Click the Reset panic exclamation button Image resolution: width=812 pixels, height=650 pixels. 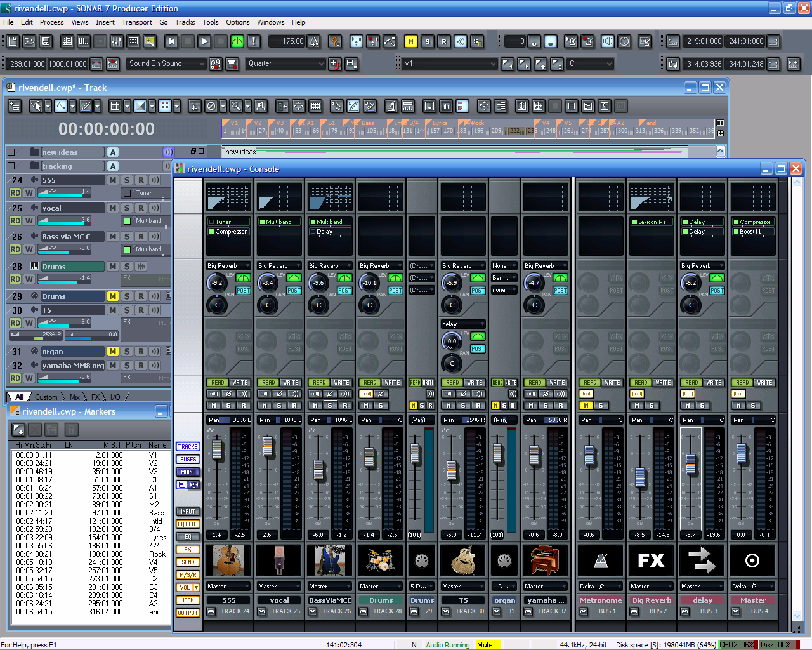(254, 41)
